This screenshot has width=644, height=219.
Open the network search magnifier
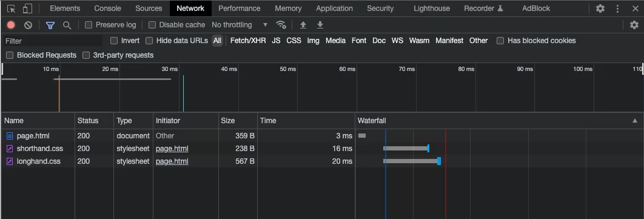pos(67,25)
